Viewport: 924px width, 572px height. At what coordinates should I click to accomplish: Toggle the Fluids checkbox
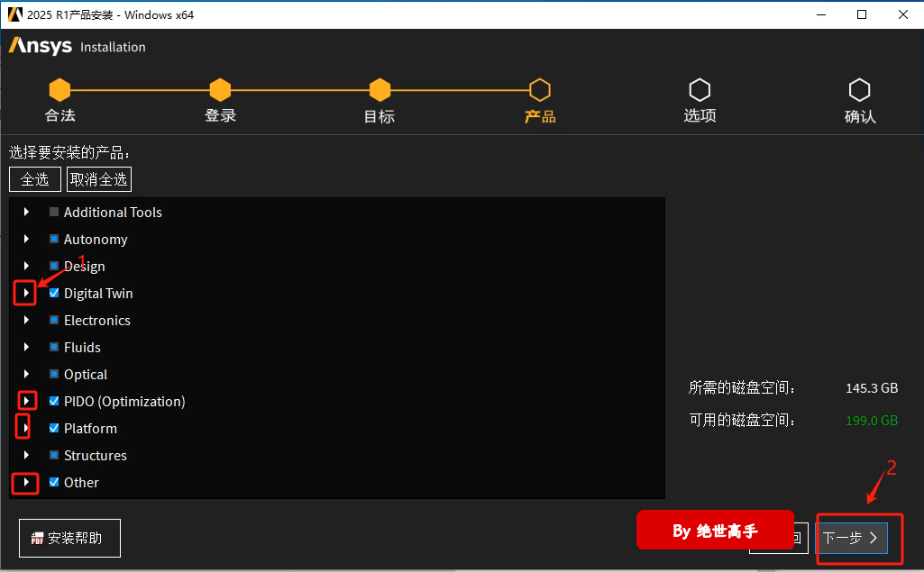[x=53, y=347]
